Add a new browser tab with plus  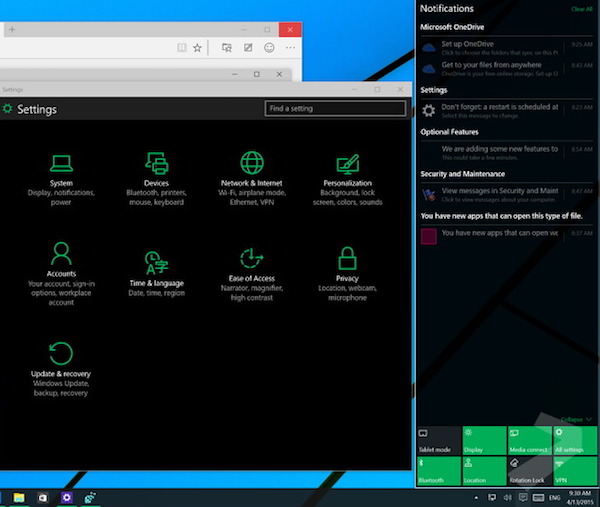click(x=12, y=29)
